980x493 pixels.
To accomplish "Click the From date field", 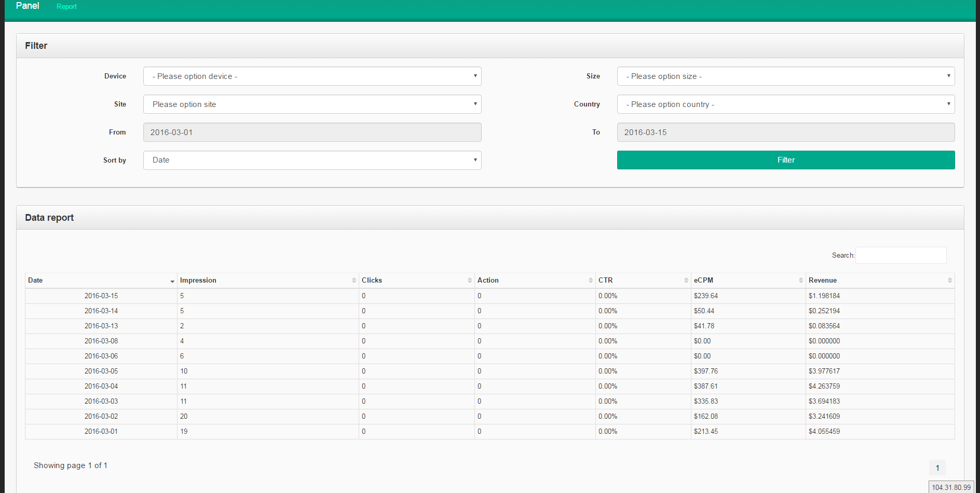I will (x=312, y=132).
